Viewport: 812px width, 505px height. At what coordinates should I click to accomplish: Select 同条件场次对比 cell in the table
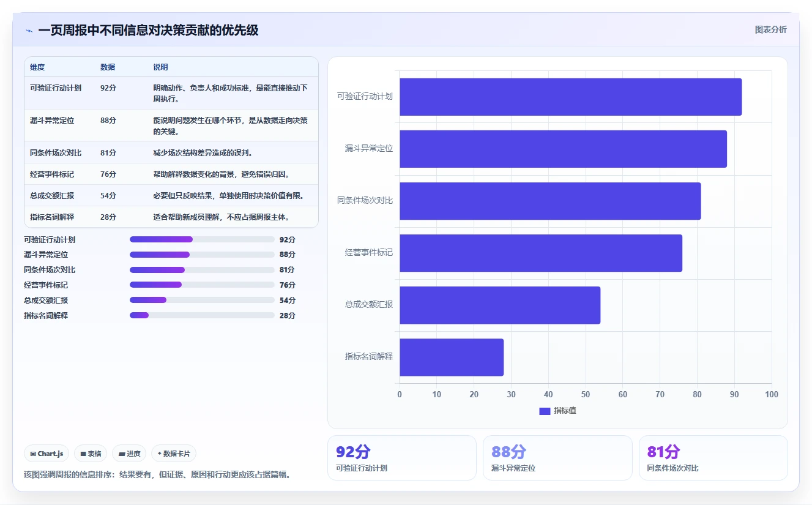point(56,153)
